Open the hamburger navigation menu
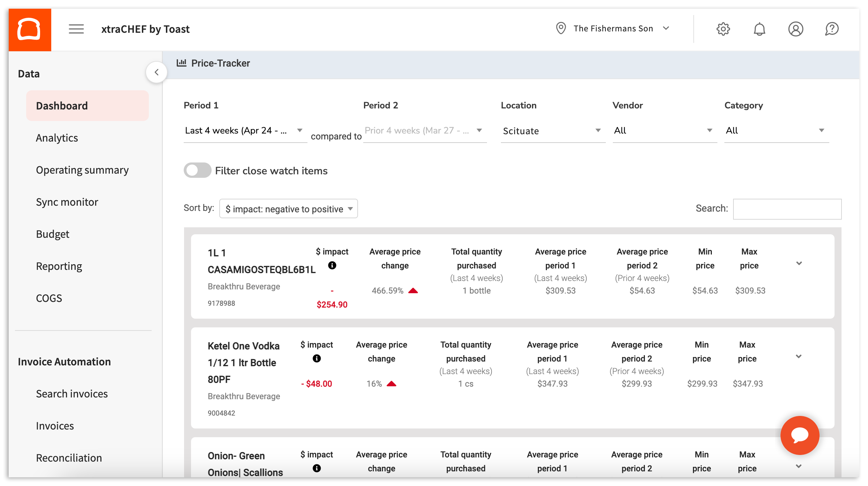Viewport: 868px width, 486px height. point(76,29)
